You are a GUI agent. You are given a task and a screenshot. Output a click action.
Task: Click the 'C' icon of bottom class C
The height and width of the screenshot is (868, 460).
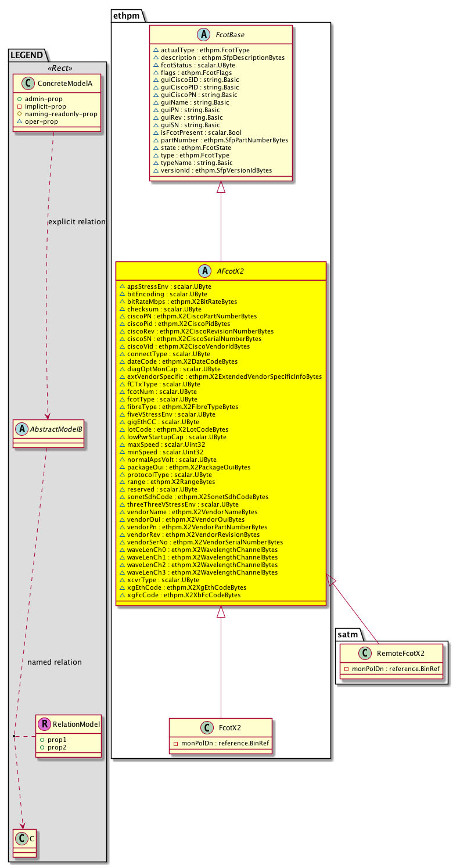pos(20,838)
